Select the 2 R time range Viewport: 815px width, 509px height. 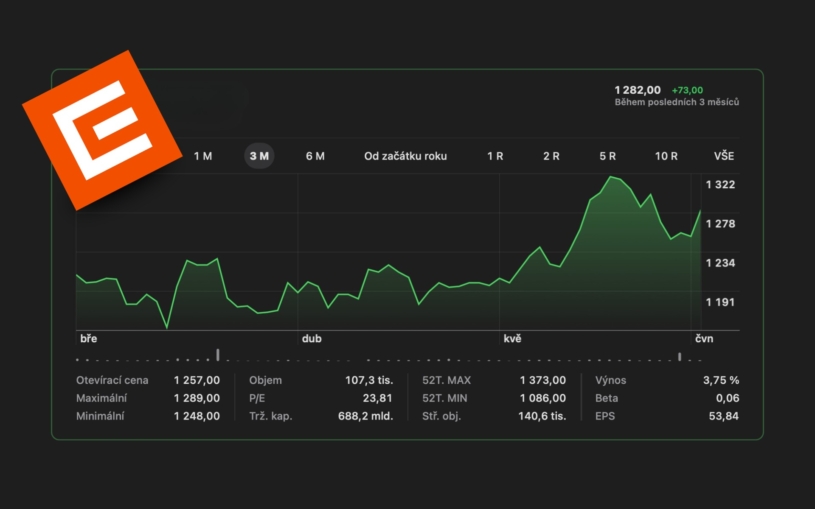pyautogui.click(x=551, y=156)
